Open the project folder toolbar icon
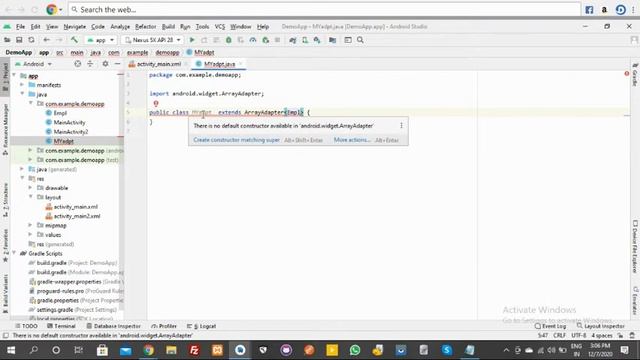Viewport: 640px width, 360px height. pos(7,40)
